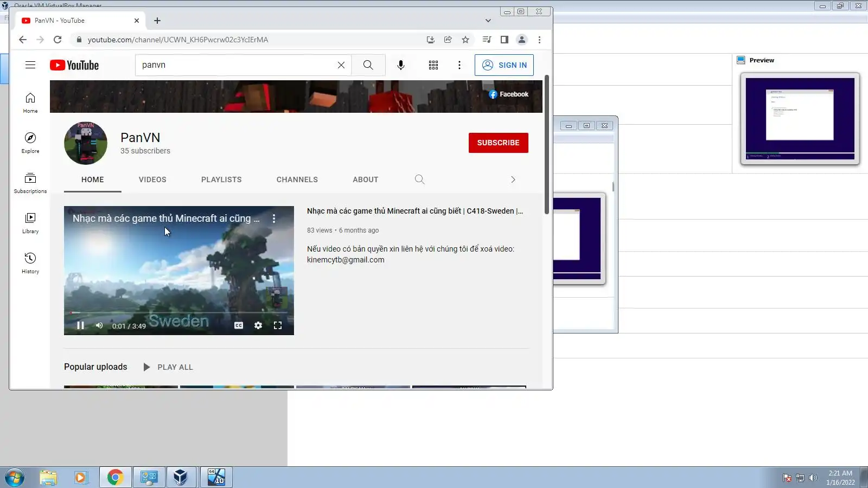
Task: Show more channel tabs with chevron
Action: (513, 179)
